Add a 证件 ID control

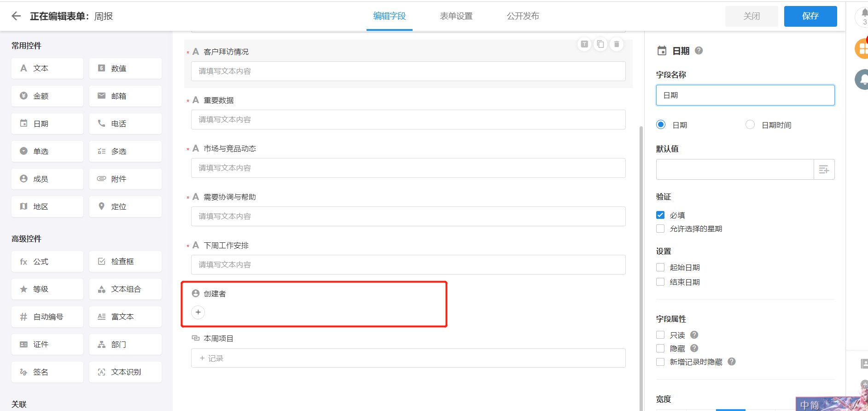pyautogui.click(x=47, y=344)
